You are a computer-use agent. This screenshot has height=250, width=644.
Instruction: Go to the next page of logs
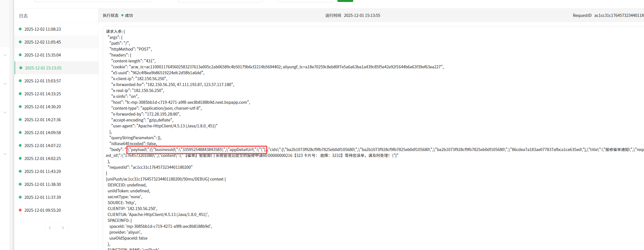(x=63, y=228)
